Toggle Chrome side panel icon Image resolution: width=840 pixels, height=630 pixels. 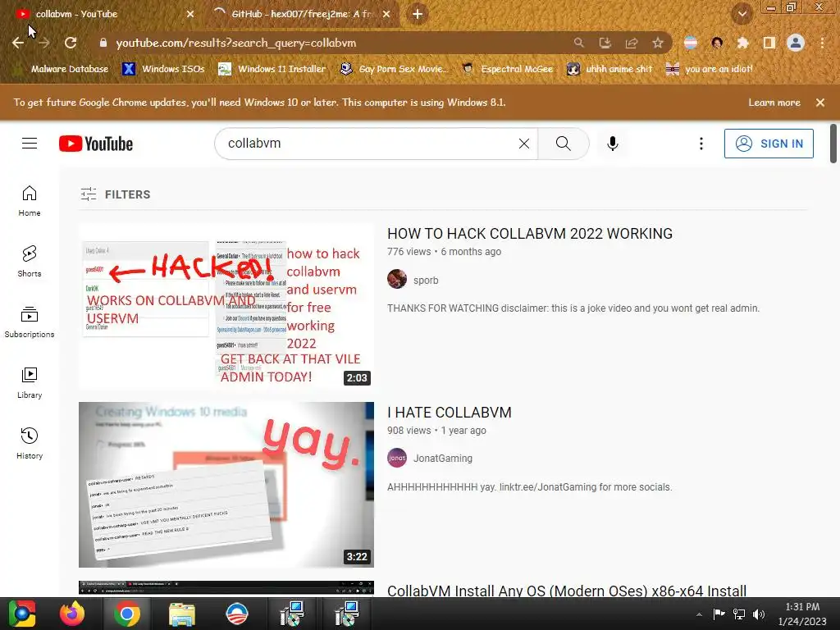tap(769, 43)
